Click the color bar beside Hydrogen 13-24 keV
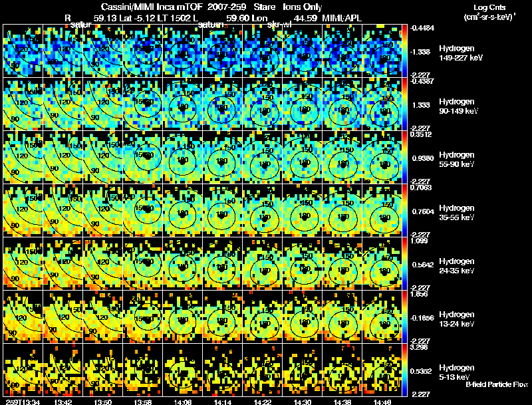532x405 pixels. (404, 317)
